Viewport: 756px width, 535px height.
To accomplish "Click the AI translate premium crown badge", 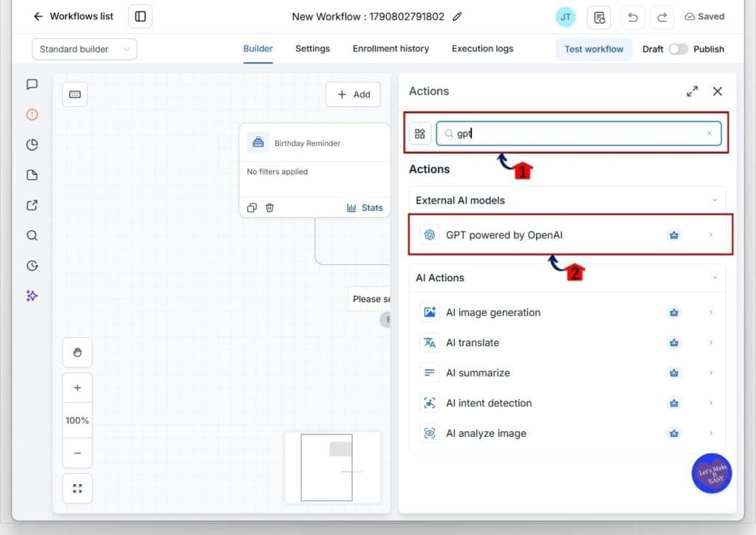I will click(x=674, y=342).
